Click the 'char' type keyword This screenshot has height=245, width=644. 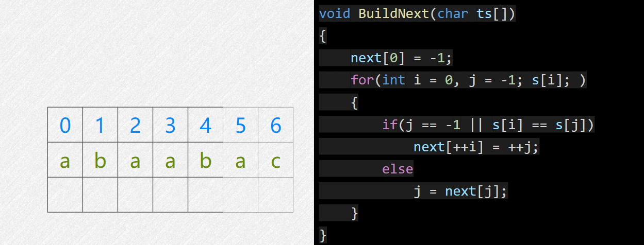click(x=452, y=13)
